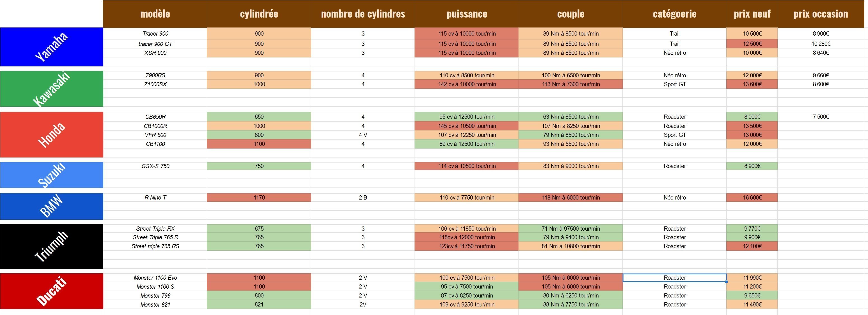Click the "Monster 796" model cell
Viewport: 868px width, 315px height.
coord(155,296)
